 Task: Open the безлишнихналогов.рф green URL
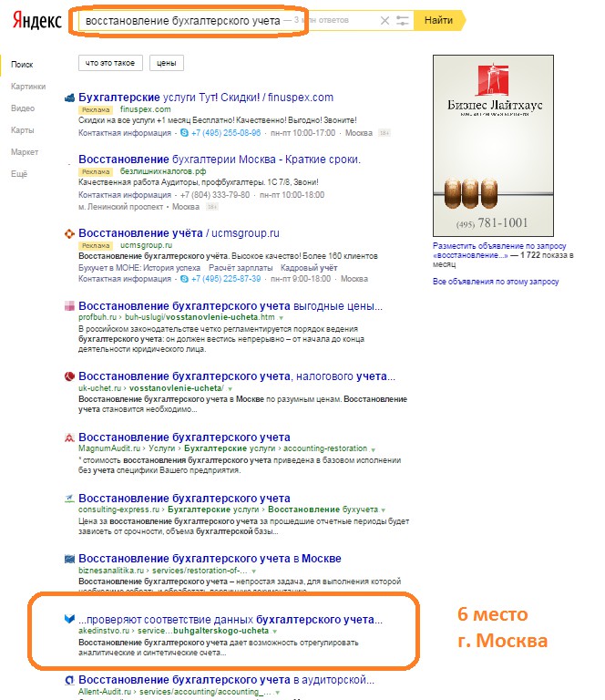163,171
